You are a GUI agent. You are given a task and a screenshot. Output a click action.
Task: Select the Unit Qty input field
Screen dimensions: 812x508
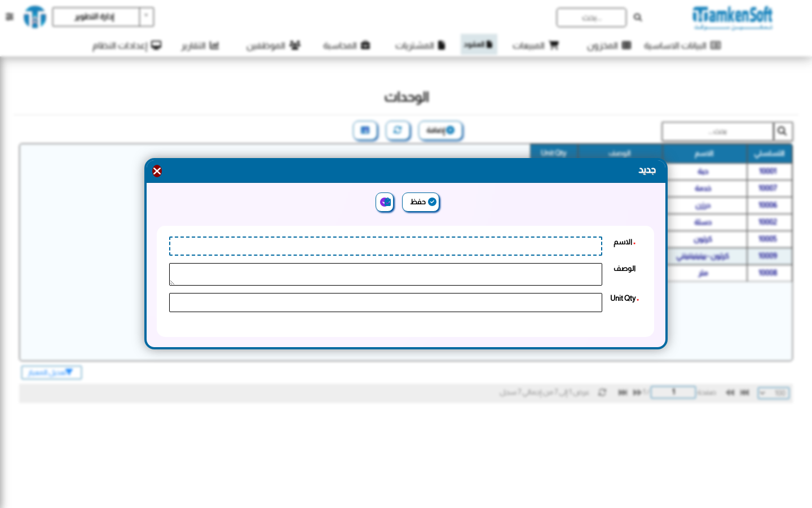(386, 303)
